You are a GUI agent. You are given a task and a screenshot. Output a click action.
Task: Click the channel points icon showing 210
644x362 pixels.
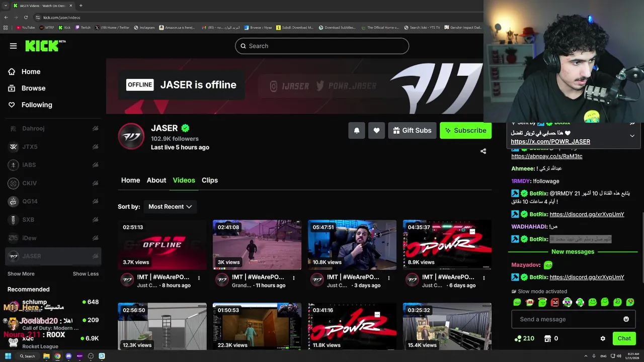(x=518, y=338)
